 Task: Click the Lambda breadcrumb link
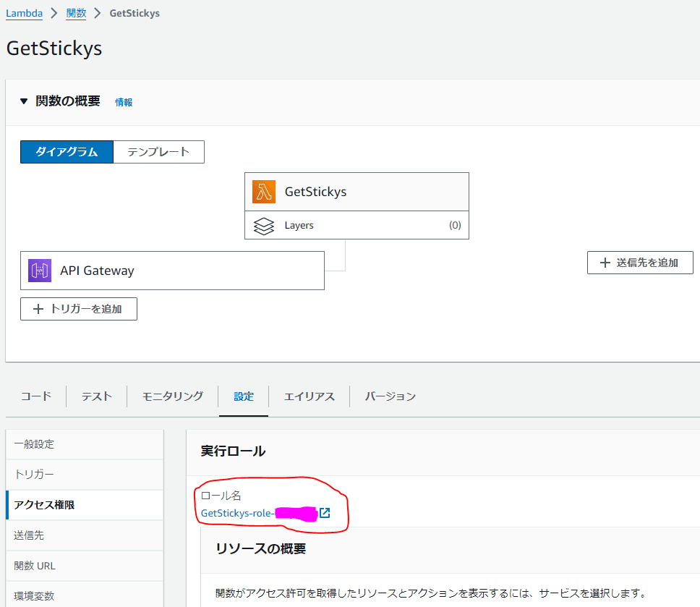pos(24,14)
